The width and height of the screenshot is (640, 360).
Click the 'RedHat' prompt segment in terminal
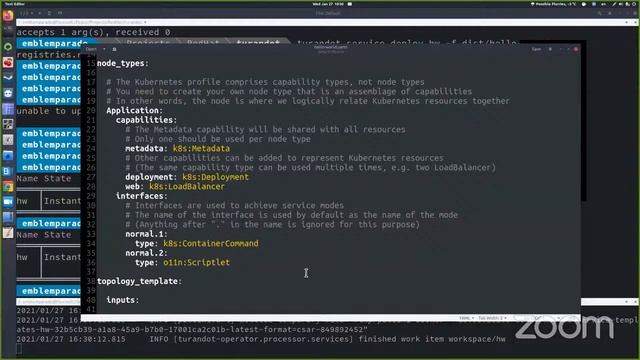point(203,42)
